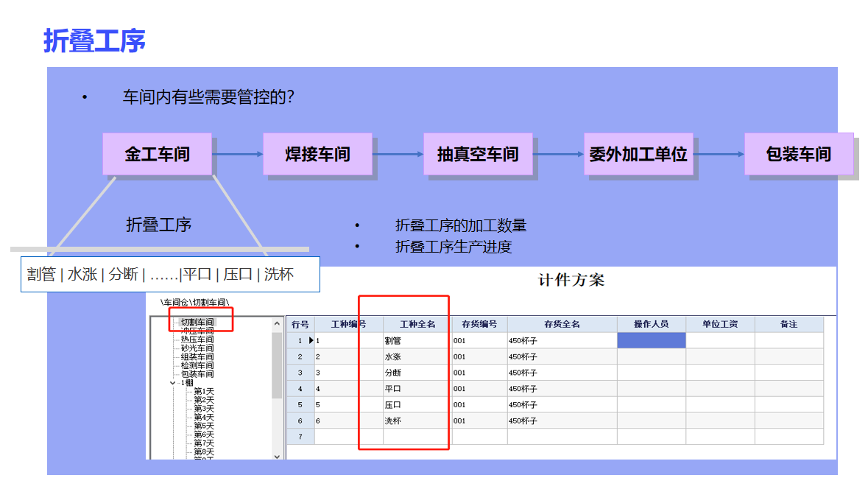
Task: Select row header number 7
Action: pyautogui.click(x=300, y=437)
